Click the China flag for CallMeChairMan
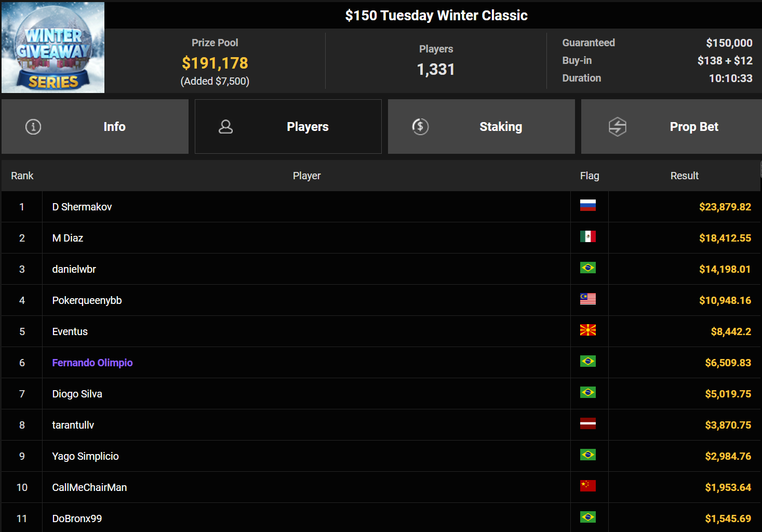762x532 pixels. (587, 486)
